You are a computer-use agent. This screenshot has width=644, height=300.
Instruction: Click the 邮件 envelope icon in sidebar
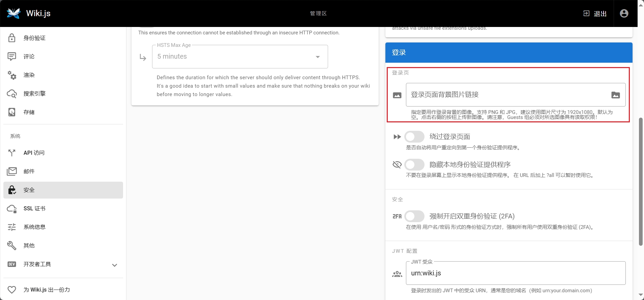pos(12,171)
